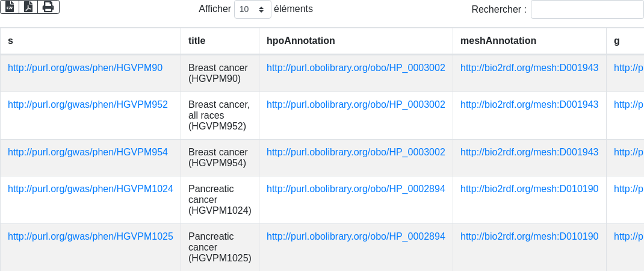
Task: Open the Afficher entries count dropdown
Action: (x=253, y=9)
